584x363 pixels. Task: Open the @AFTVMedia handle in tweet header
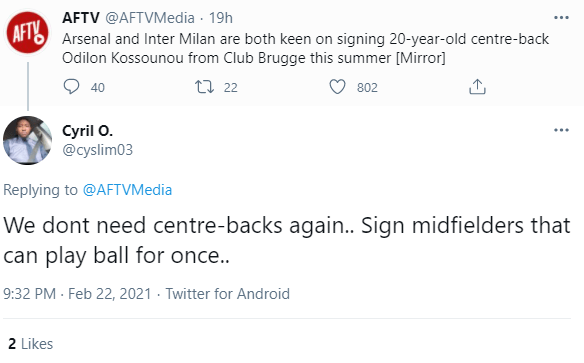[150, 17]
